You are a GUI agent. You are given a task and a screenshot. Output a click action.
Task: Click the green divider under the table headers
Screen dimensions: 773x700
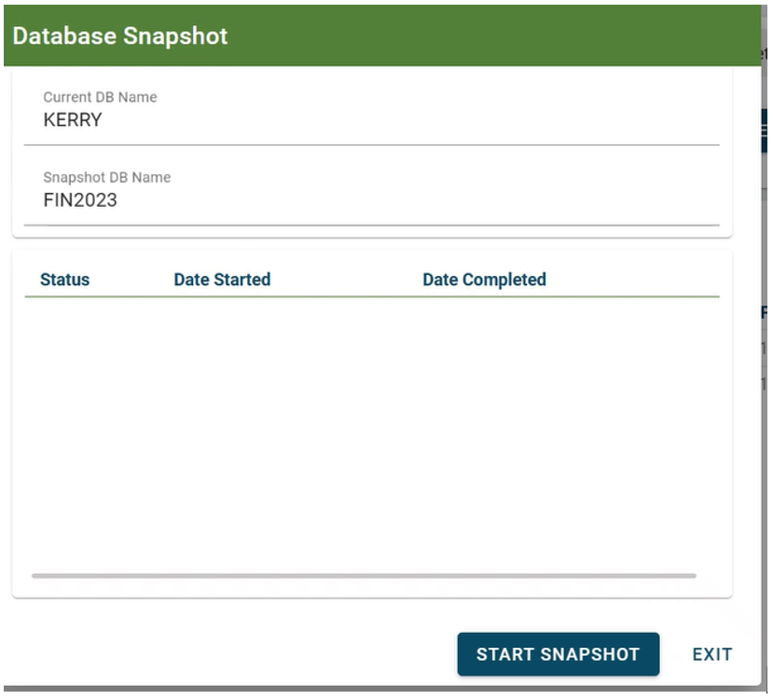pos(372,296)
